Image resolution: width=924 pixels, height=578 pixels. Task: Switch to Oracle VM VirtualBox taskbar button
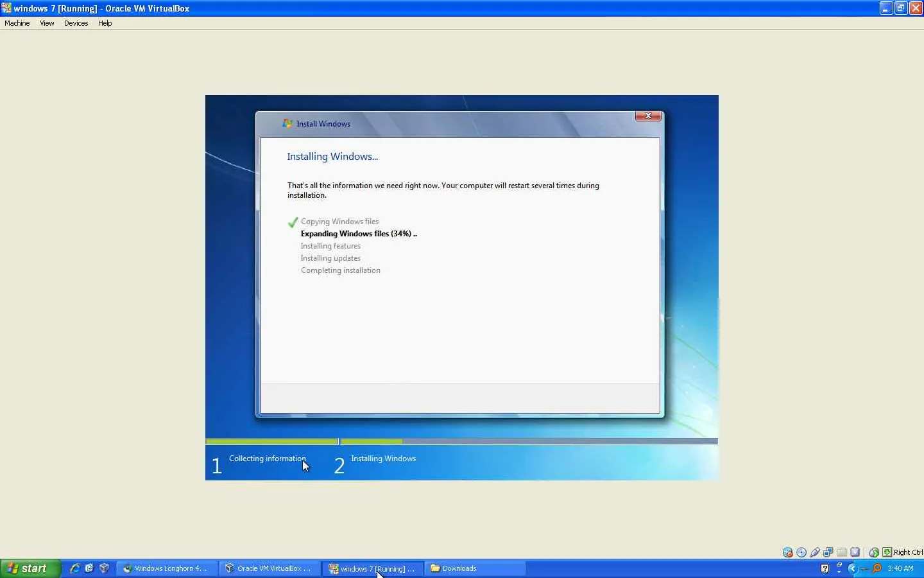269,568
